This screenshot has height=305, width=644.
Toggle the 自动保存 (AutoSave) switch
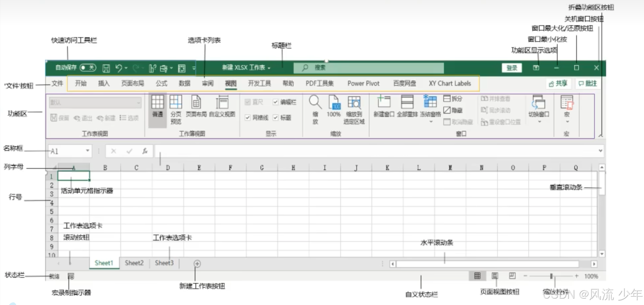point(88,67)
